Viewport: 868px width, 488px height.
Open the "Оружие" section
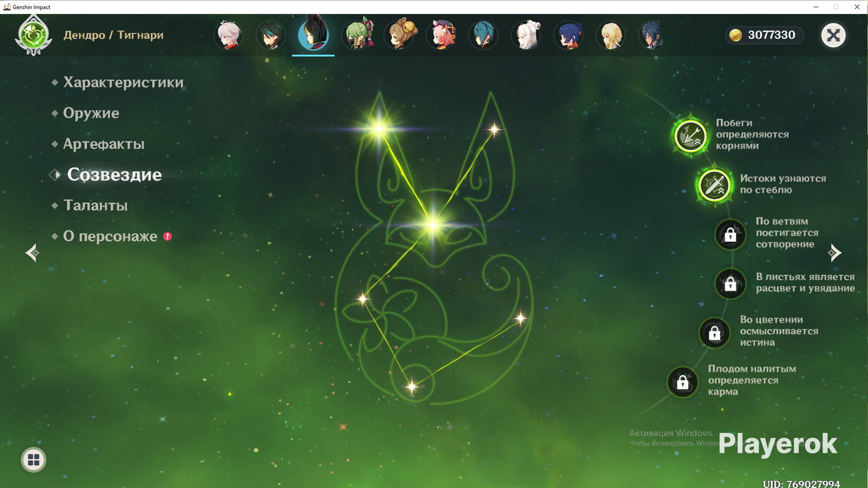pyautogui.click(x=91, y=113)
